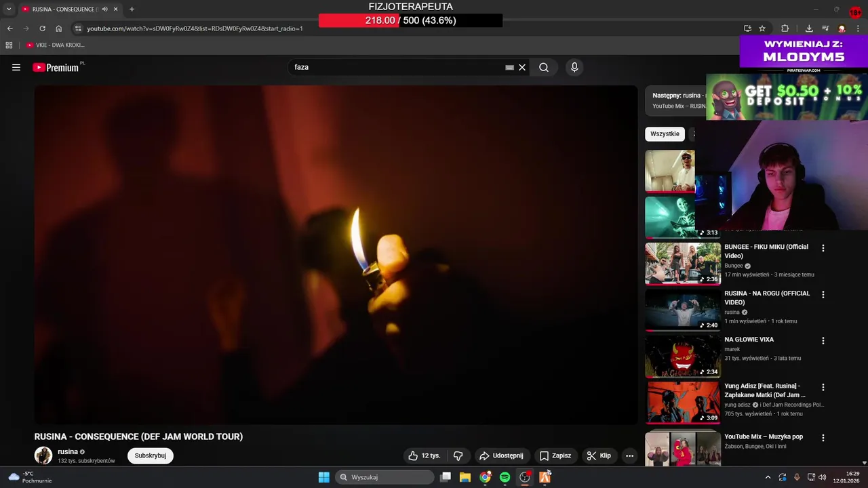The image size is (868, 488).
Task: Click the video player area
Action: point(336,255)
